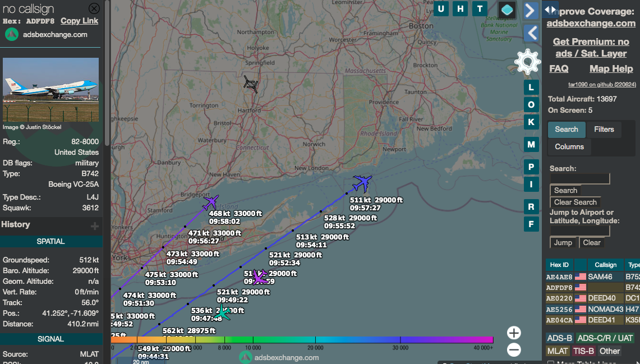
Task: Select the DEED41 row in aircraft table
Action: point(593,320)
